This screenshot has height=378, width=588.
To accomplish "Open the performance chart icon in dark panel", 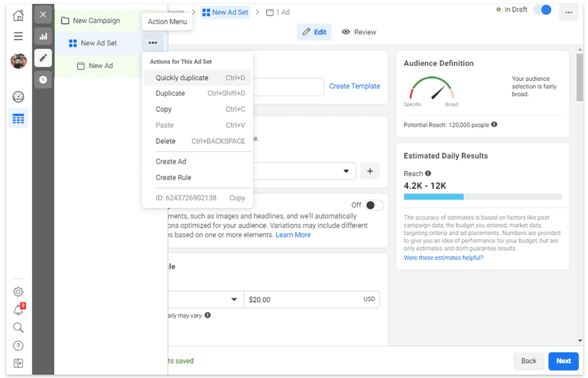I will tap(43, 36).
